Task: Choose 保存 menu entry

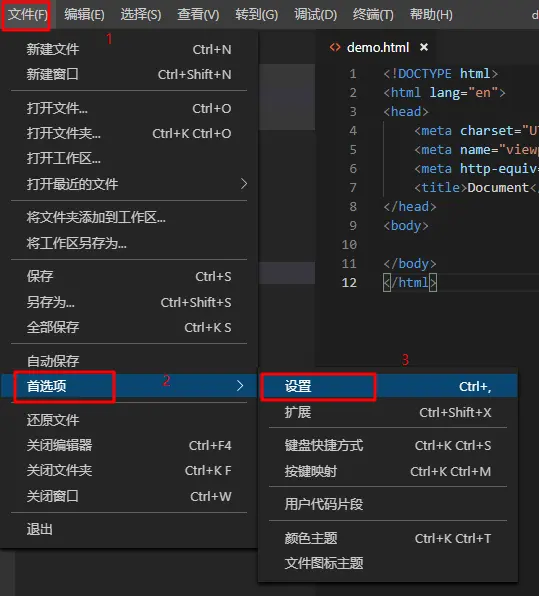Action: tap(129, 277)
